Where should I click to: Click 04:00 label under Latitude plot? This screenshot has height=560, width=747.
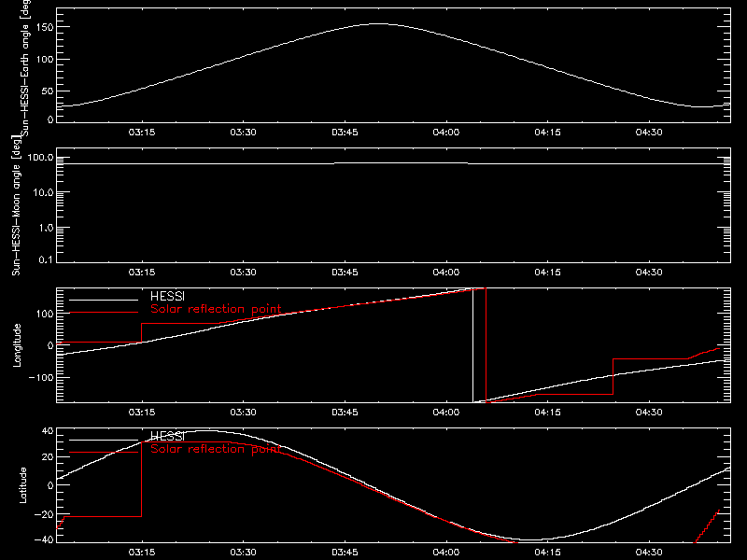[446, 552]
